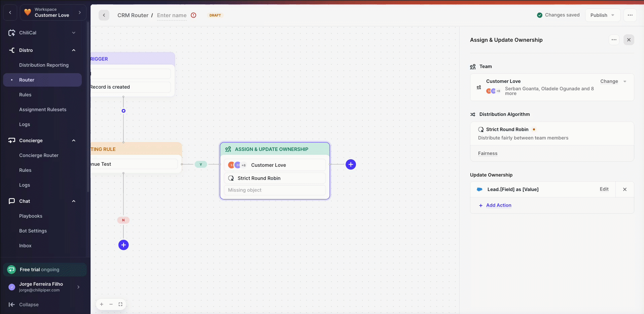Click the CRM Router breadcrumb
Image resolution: width=644 pixels, height=314 pixels.
133,15
